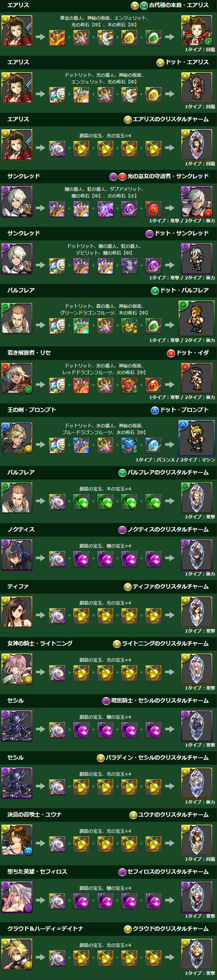Viewport: 217px width, 980px height.
Task: Click the 暗黒騎士・セシル crystal charm icon
Action: click(x=196, y=726)
